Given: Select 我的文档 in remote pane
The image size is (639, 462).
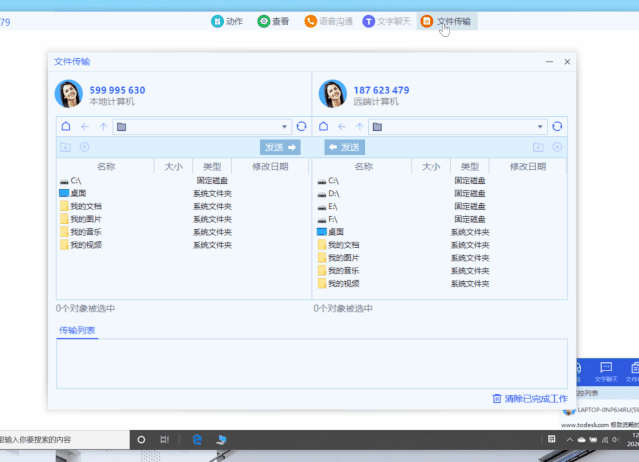Looking at the screenshot, I should (441, 245).
